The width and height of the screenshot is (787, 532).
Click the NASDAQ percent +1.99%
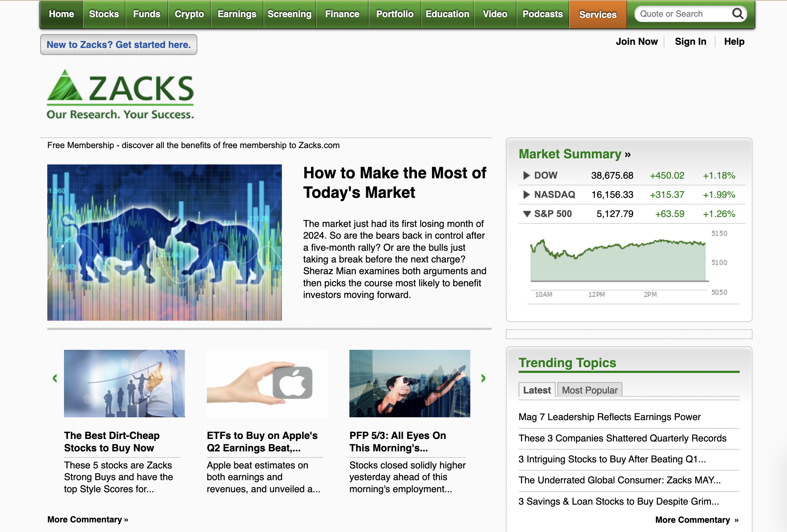(x=719, y=195)
